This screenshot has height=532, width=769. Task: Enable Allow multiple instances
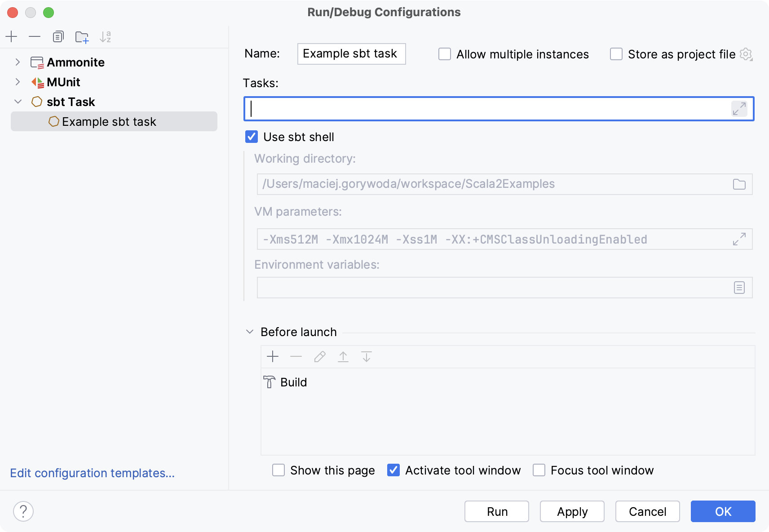(445, 54)
